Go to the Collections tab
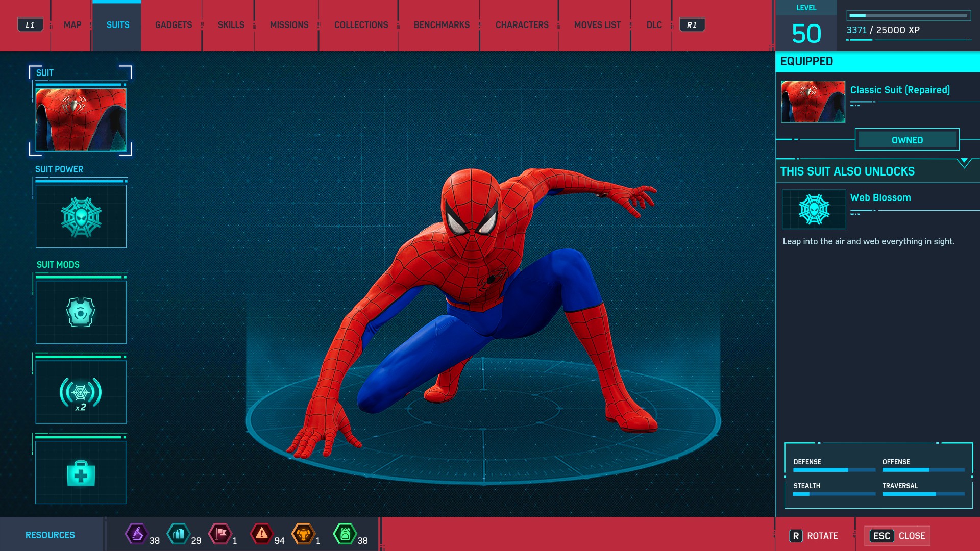 click(x=361, y=25)
